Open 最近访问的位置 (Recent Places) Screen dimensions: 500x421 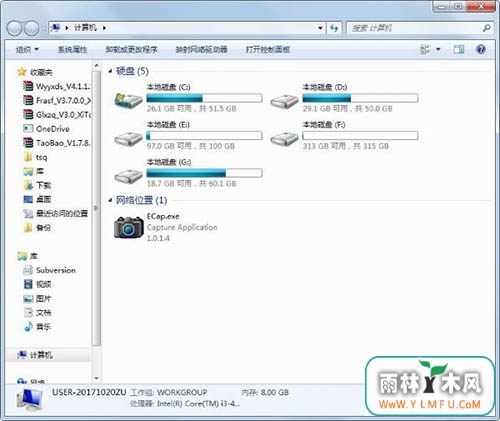(56, 213)
